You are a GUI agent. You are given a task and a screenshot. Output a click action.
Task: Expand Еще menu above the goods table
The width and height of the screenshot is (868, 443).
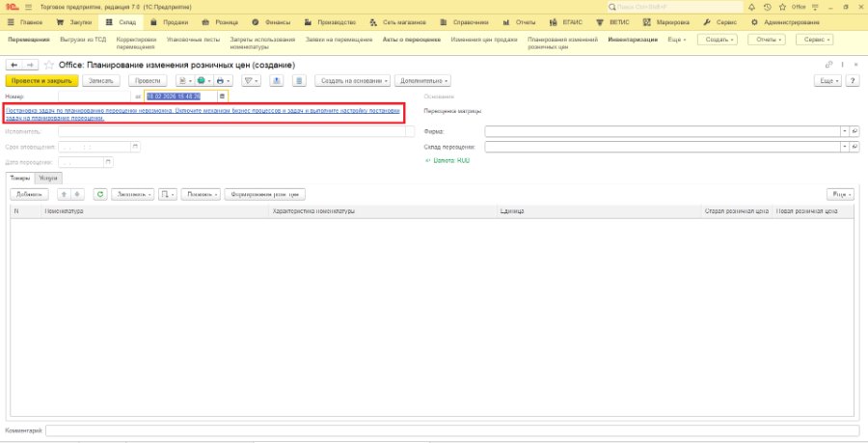coord(840,194)
